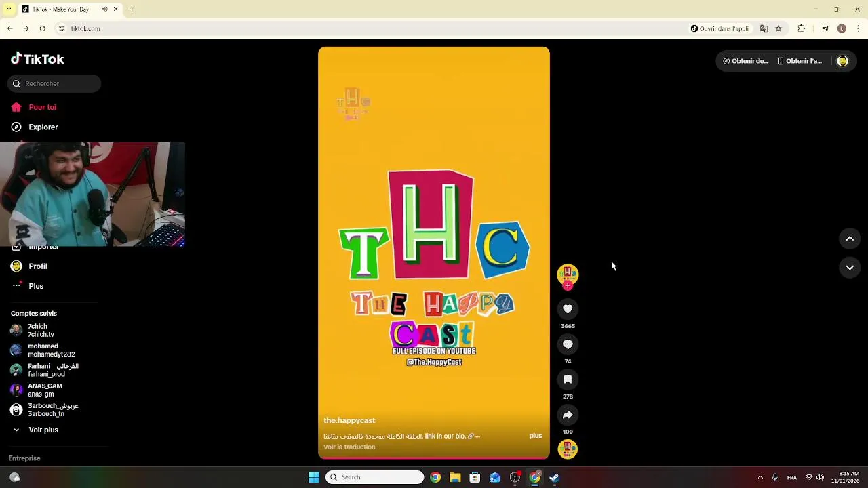Open the Plus menu in sidebar
Image resolution: width=868 pixels, height=488 pixels.
coord(27,286)
